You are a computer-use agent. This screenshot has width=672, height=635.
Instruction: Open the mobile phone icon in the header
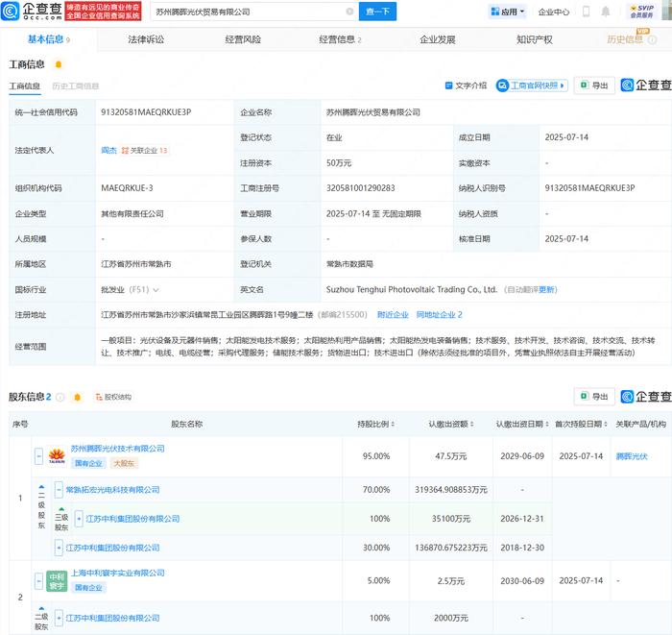point(586,12)
